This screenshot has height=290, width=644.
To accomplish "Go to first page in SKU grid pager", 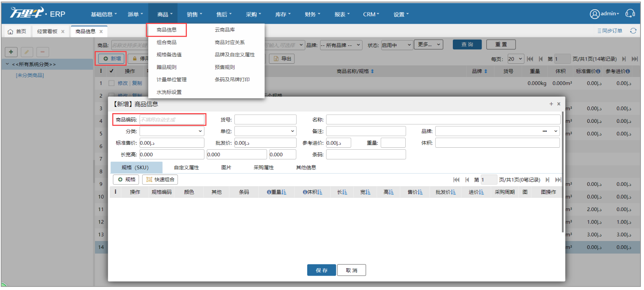I will click(456, 180).
